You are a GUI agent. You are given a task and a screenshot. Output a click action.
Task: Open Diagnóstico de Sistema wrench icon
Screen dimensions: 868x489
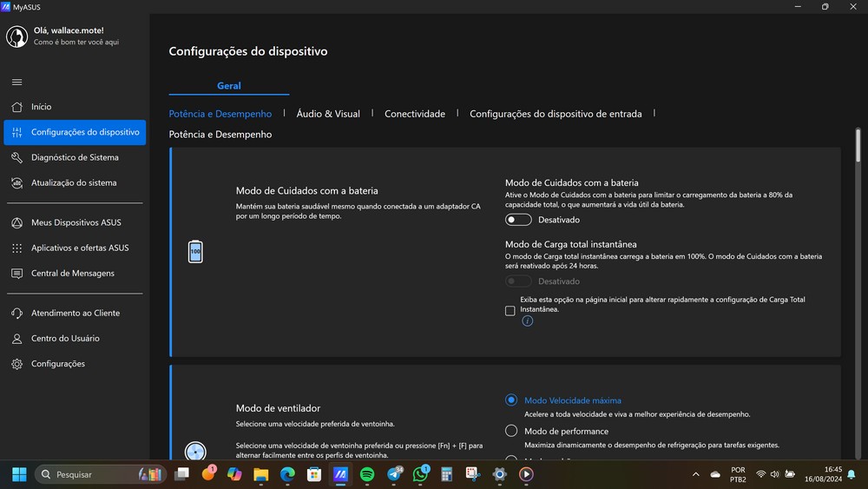pyautogui.click(x=16, y=158)
